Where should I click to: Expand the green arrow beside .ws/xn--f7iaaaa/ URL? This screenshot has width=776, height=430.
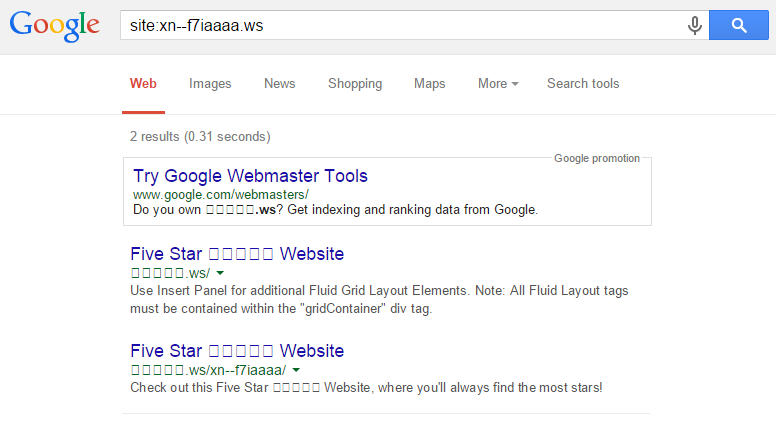(296, 370)
